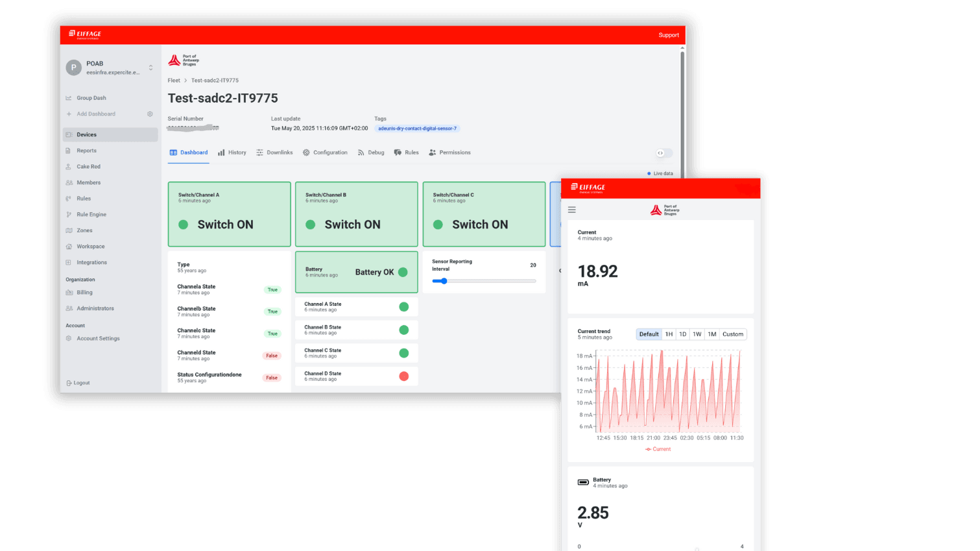Click the dashboard settings gear icon
The height and width of the screenshot is (551, 980).
point(150,114)
